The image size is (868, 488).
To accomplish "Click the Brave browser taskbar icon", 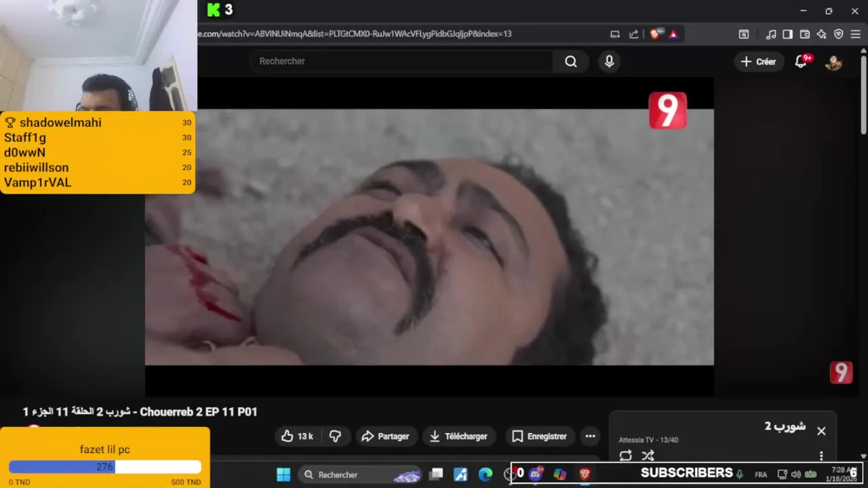I will pyautogui.click(x=585, y=474).
